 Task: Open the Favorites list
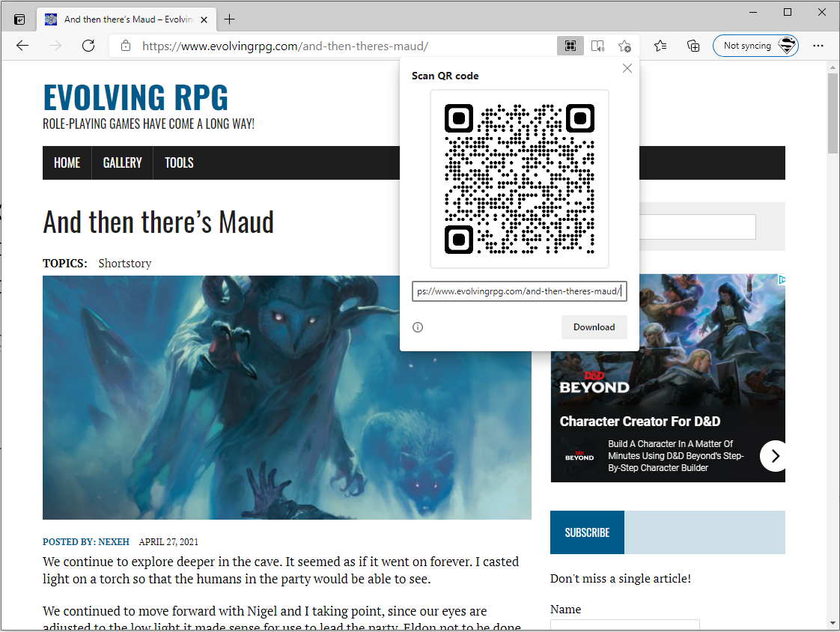(660, 46)
